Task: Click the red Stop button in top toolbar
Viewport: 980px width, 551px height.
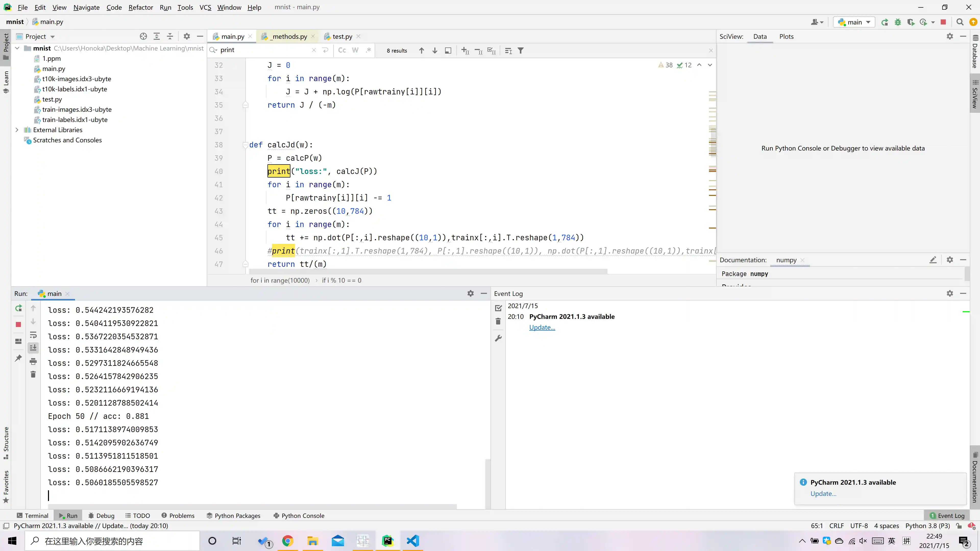Action: point(943,22)
